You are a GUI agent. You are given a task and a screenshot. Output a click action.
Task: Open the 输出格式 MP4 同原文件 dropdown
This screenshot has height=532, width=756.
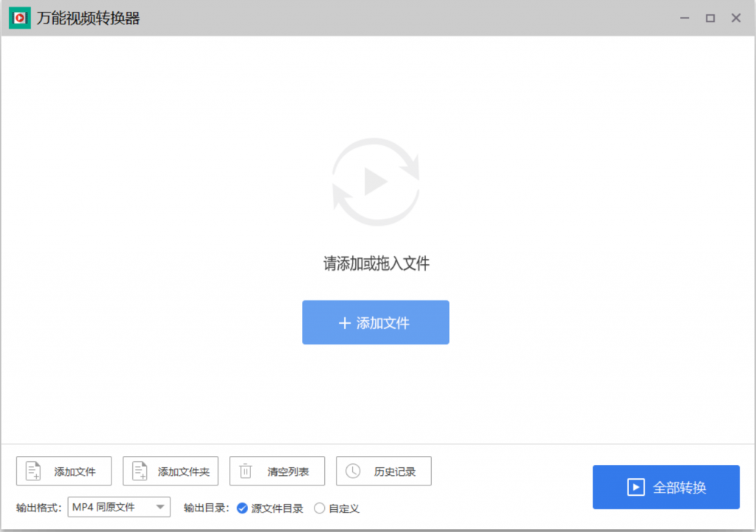tap(119, 507)
